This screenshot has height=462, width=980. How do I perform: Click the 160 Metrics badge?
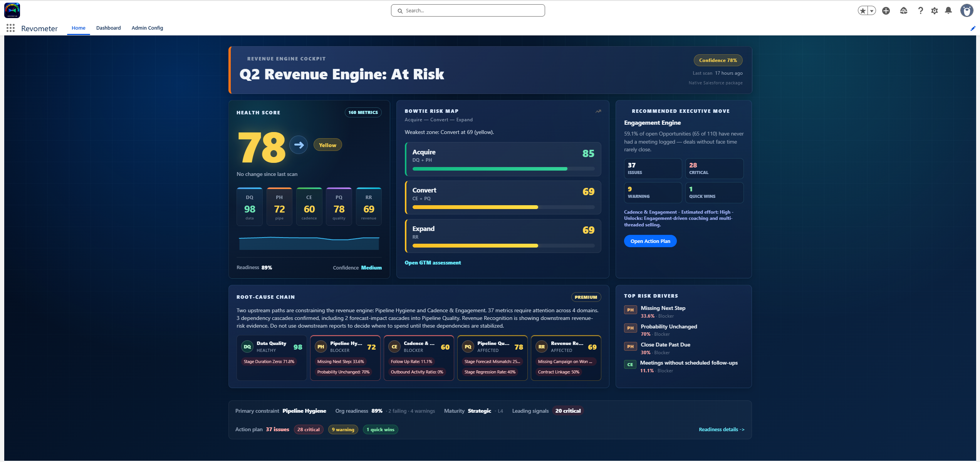363,112
